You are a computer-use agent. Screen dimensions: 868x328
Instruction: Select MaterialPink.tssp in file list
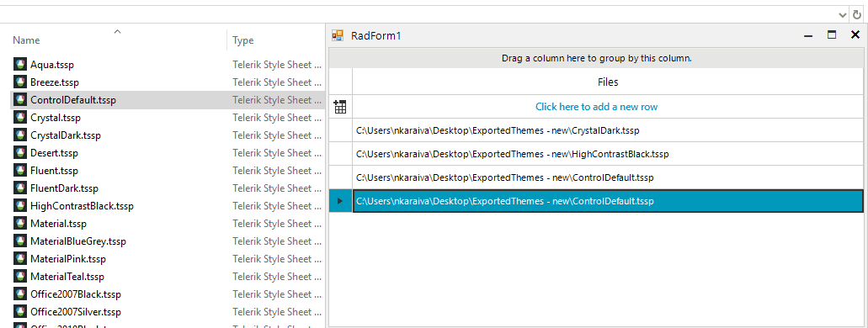(x=68, y=259)
